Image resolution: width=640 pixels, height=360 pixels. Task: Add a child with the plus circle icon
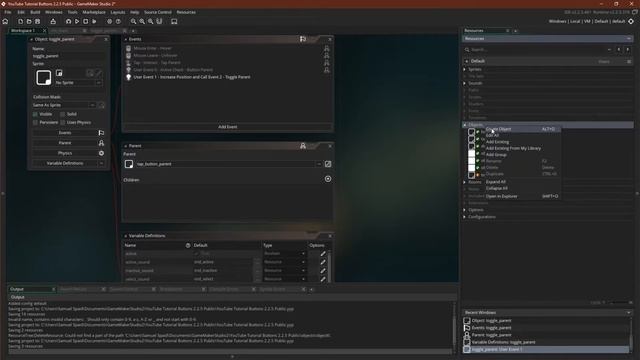tap(328, 179)
